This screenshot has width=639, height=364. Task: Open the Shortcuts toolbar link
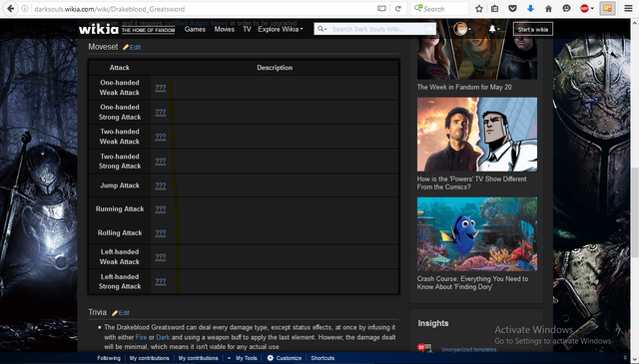click(x=322, y=358)
